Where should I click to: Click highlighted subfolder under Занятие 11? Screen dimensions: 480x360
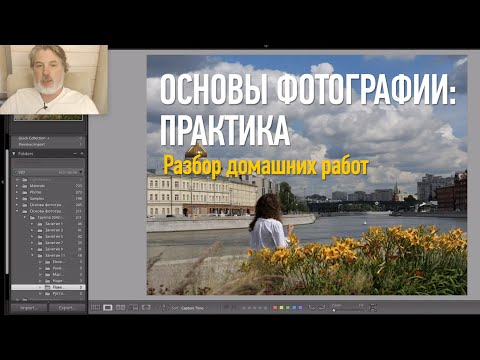(x=48, y=287)
